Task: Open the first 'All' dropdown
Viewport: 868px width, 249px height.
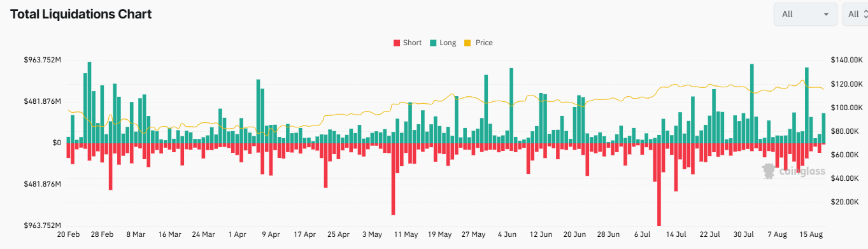Action: tap(806, 14)
